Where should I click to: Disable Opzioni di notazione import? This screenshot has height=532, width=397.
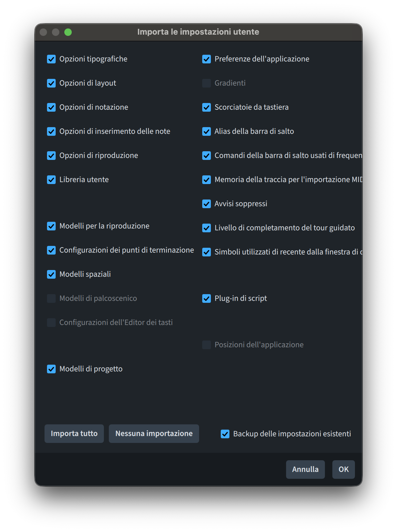tap(51, 107)
